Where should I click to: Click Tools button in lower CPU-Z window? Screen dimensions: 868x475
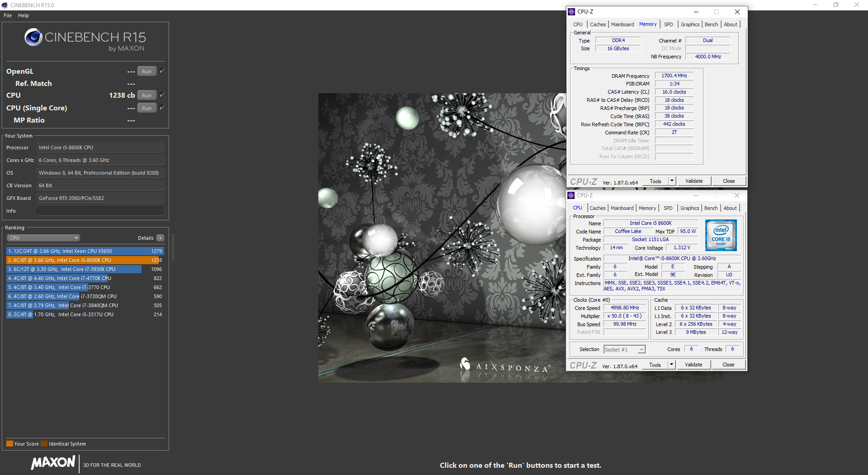coord(655,365)
